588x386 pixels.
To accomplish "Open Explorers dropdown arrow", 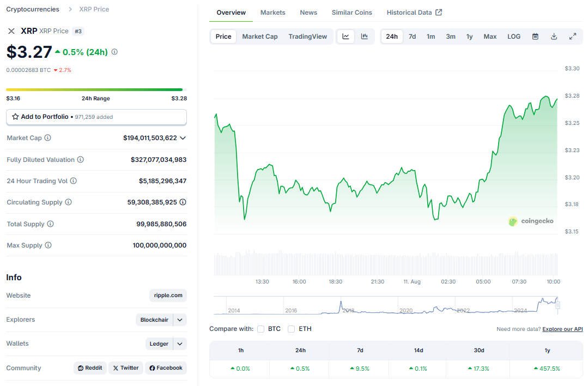I will pos(180,320).
